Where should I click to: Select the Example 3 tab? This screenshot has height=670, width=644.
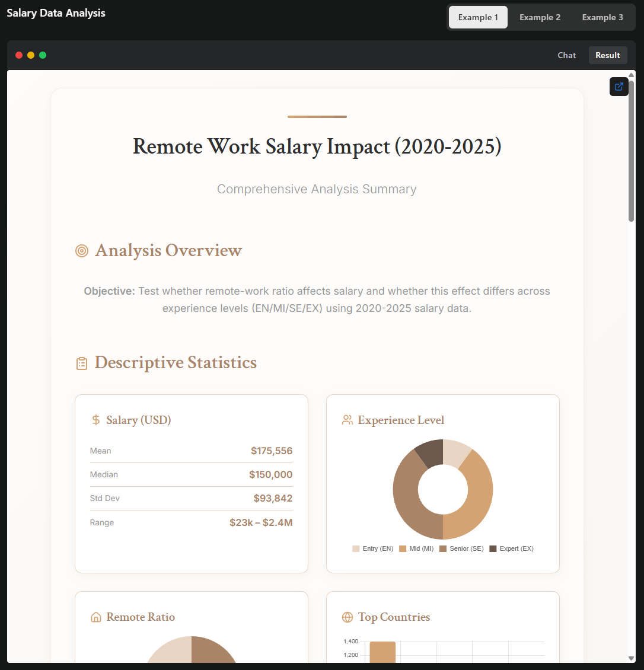click(x=602, y=17)
